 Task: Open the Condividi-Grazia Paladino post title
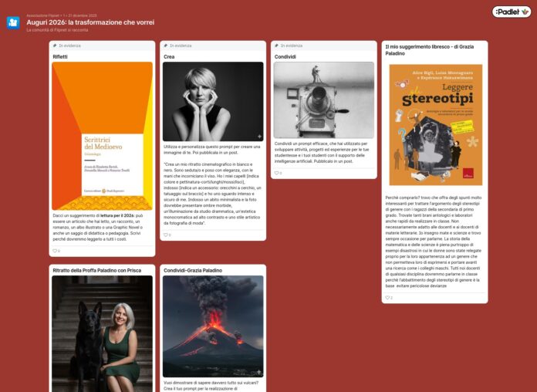pyautogui.click(x=193, y=270)
